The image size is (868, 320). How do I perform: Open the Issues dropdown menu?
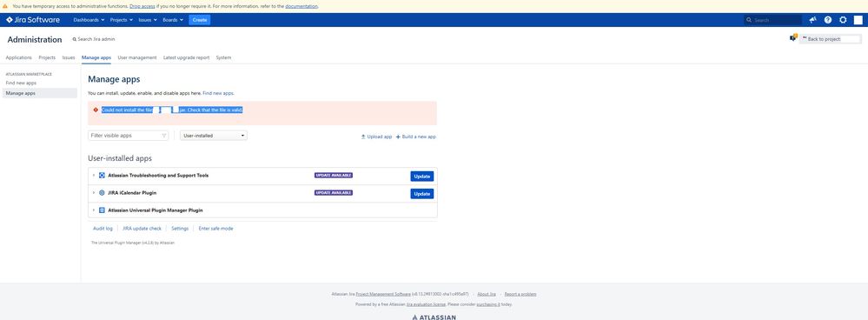pos(148,20)
